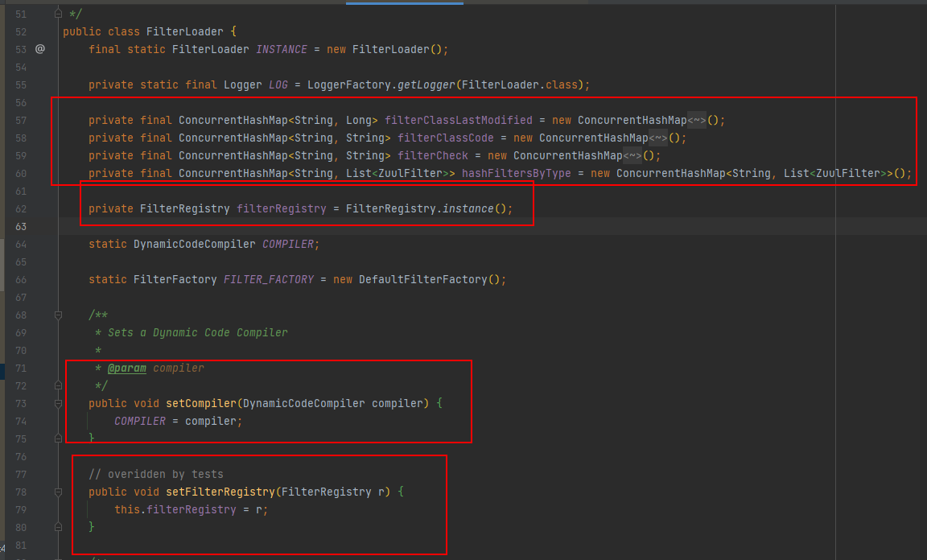Click the LOG field on line 55
Screen dimensions: 927x560
(278, 84)
